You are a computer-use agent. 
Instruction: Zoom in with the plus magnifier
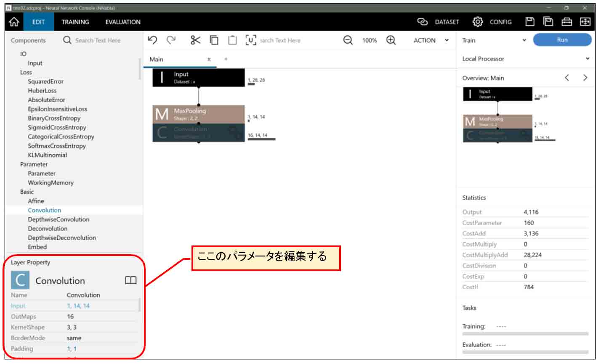pyautogui.click(x=391, y=40)
